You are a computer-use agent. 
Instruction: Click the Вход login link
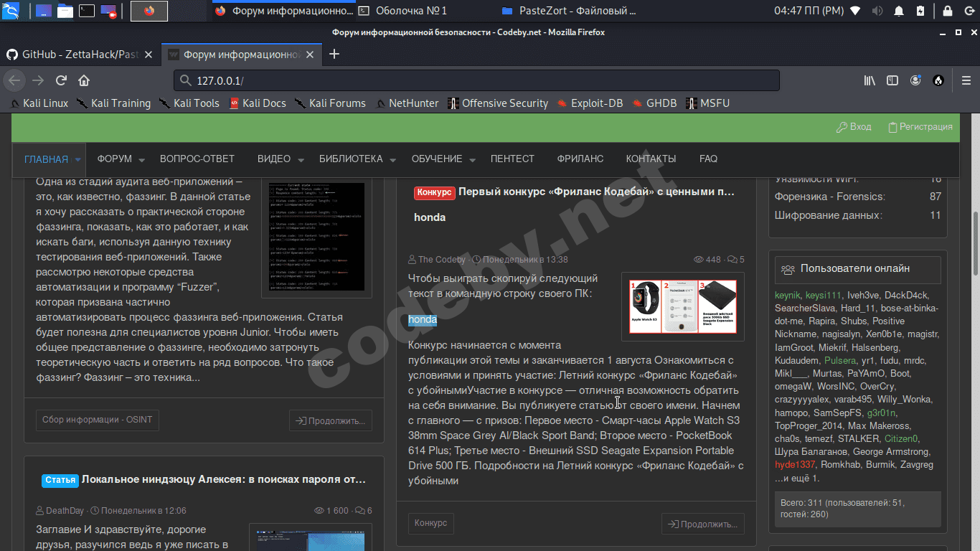pyautogui.click(x=854, y=127)
